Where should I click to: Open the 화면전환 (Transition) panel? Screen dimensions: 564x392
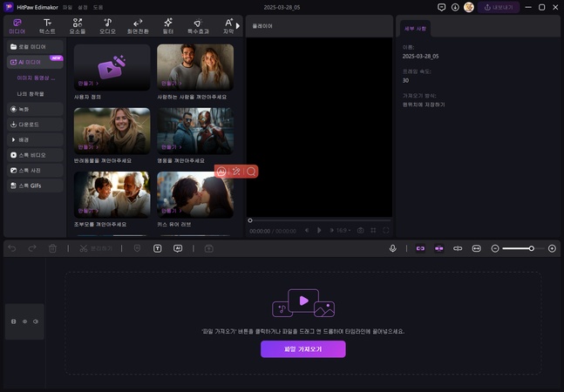tap(138, 25)
